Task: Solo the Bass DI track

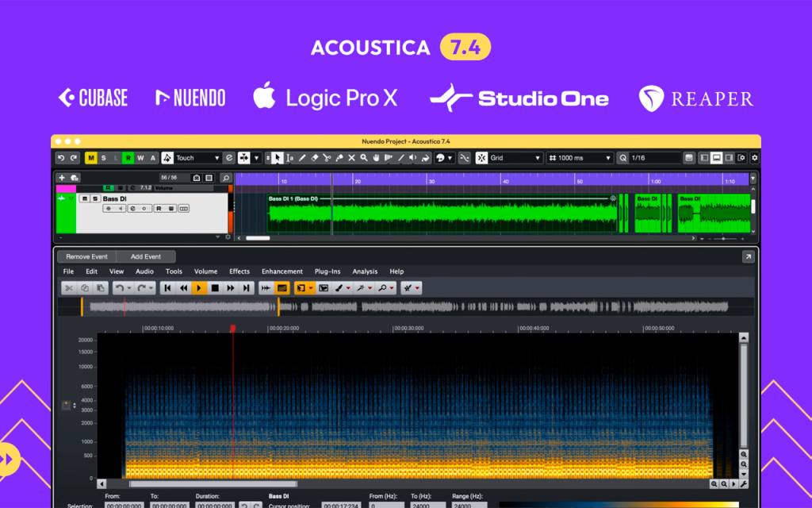Action: pyautogui.click(x=95, y=198)
